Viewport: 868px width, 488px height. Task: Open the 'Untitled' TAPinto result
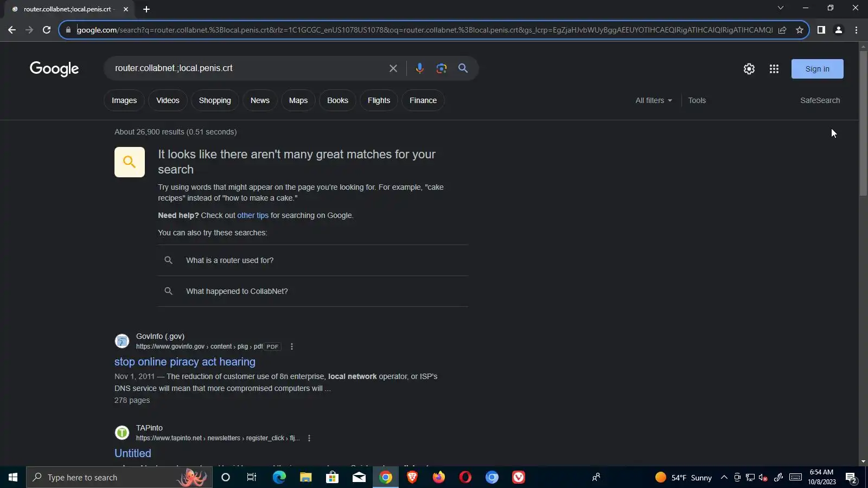tap(133, 453)
